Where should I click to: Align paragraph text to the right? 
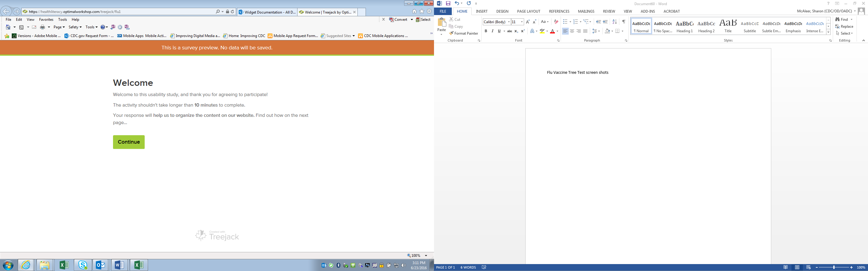pyautogui.click(x=579, y=31)
